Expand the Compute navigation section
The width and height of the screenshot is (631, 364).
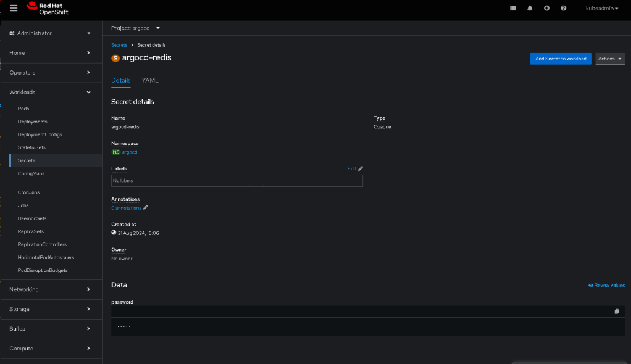tap(50, 349)
